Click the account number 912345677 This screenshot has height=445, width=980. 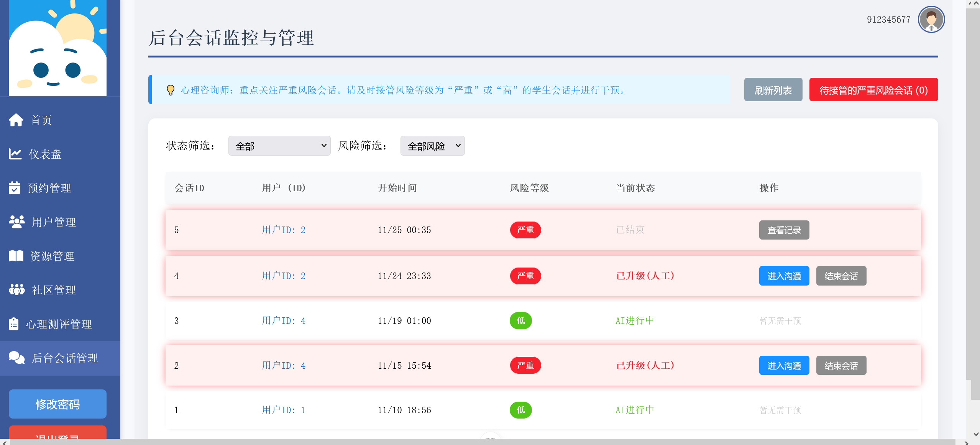[x=889, y=20]
